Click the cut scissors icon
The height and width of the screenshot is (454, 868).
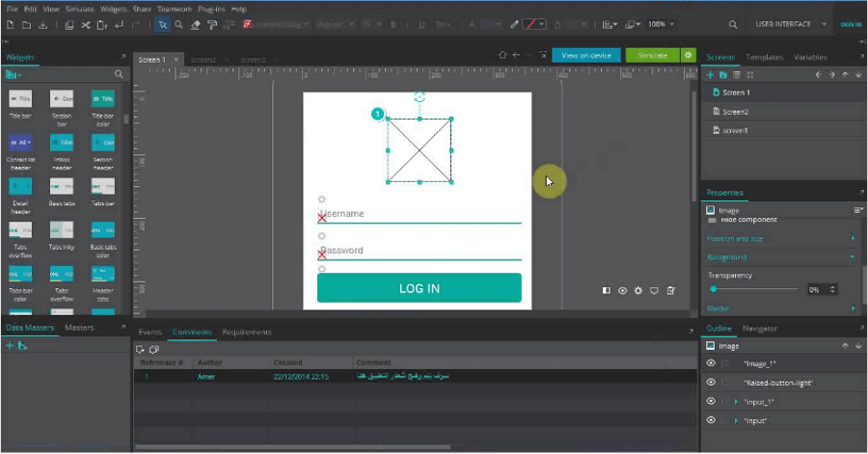click(x=86, y=24)
